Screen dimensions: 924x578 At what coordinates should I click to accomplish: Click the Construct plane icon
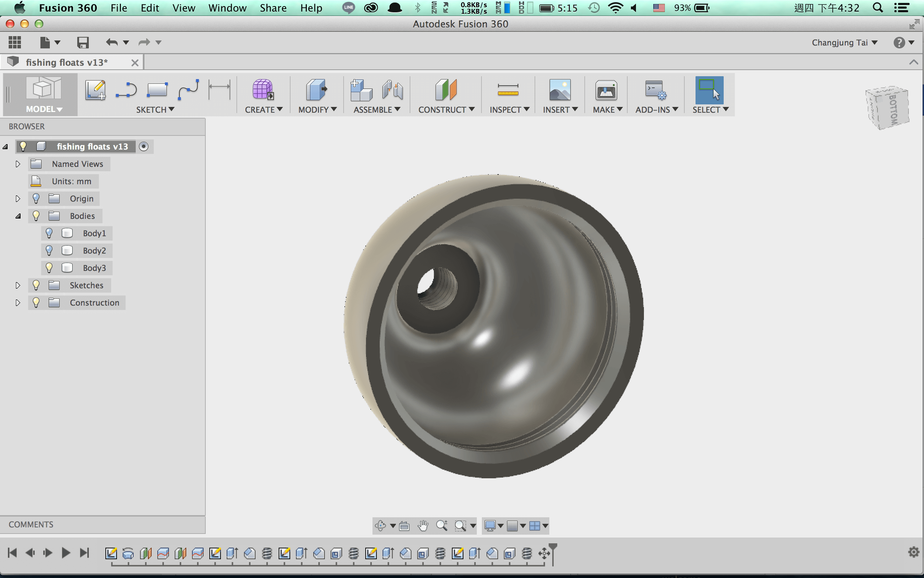[x=446, y=90]
